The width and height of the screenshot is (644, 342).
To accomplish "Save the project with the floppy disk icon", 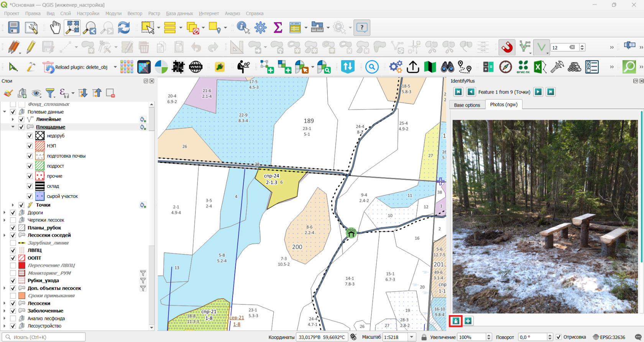I will (14, 28).
